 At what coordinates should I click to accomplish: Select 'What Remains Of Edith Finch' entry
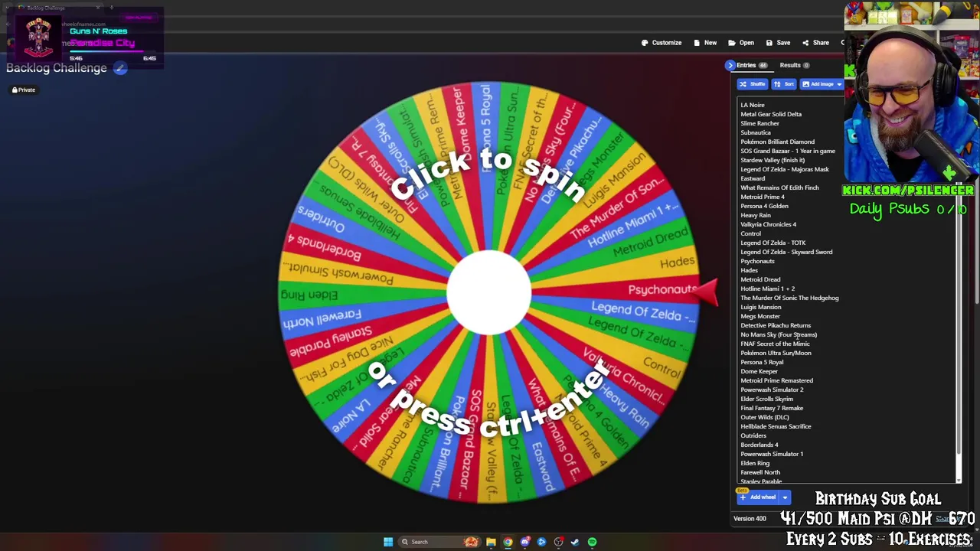coord(779,187)
